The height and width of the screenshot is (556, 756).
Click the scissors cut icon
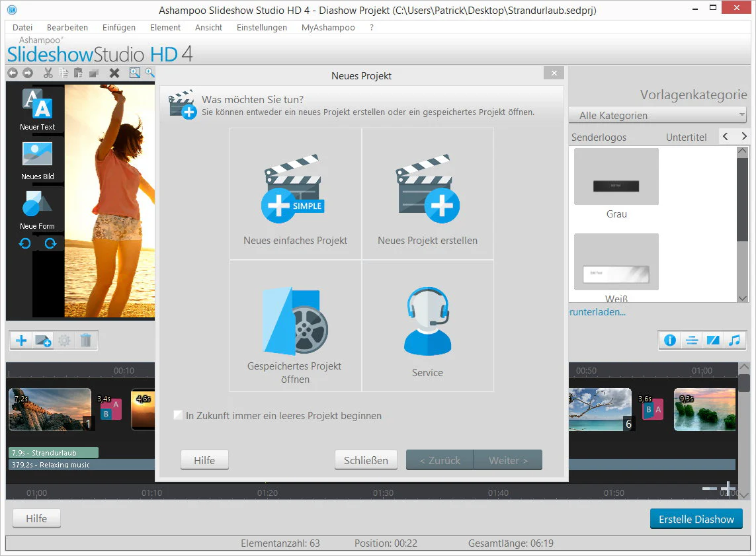[48, 73]
